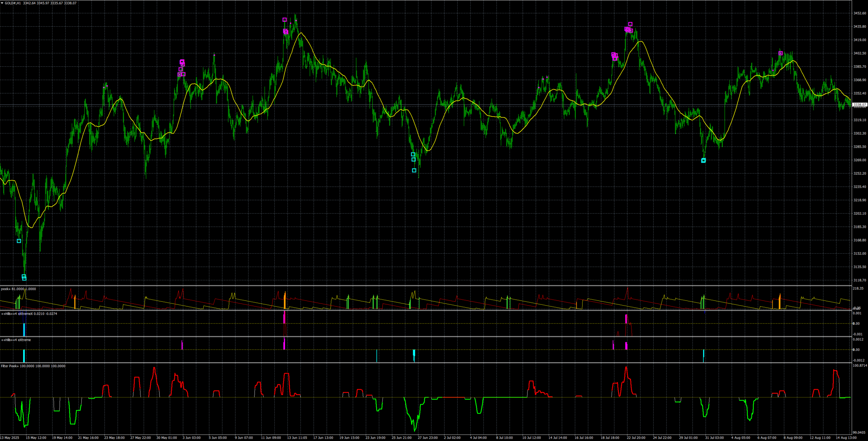The height and width of the screenshot is (441, 868).
Task: Click the single cyan square above 15 May low
Action: tap(19, 241)
